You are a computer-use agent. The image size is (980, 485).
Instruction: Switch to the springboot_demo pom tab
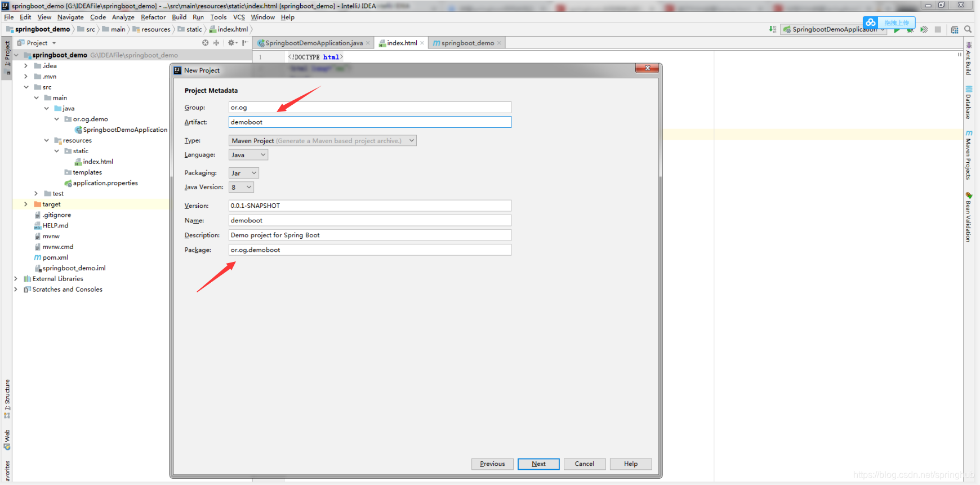tap(467, 43)
